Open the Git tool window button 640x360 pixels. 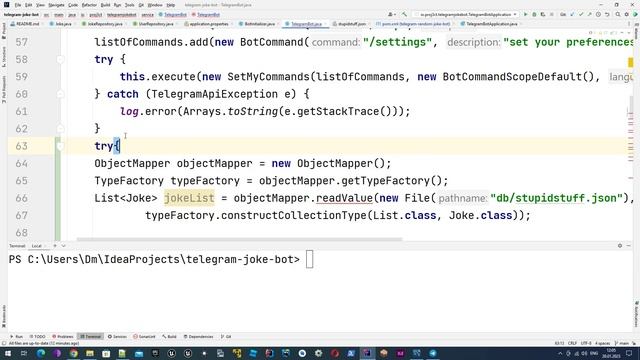[x=226, y=337]
